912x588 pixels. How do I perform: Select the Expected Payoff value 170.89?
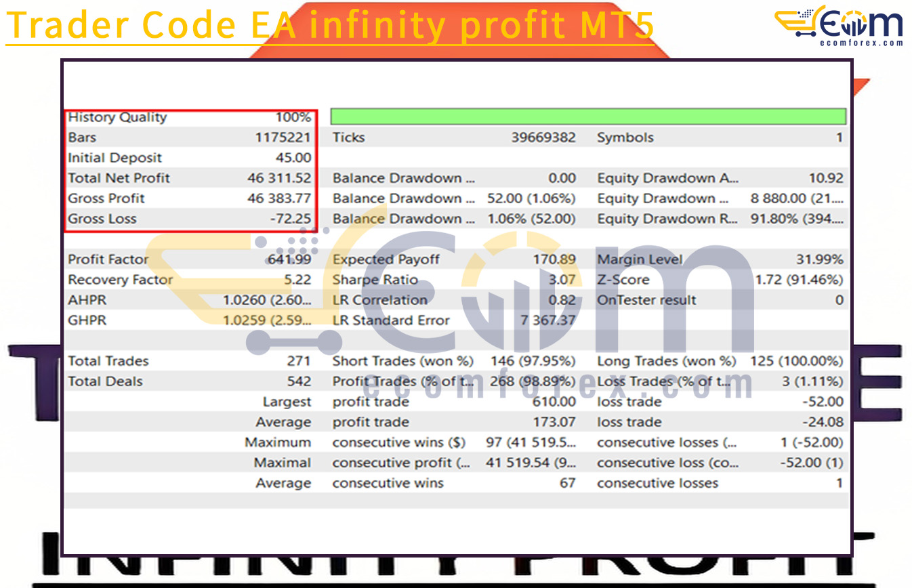(x=555, y=259)
